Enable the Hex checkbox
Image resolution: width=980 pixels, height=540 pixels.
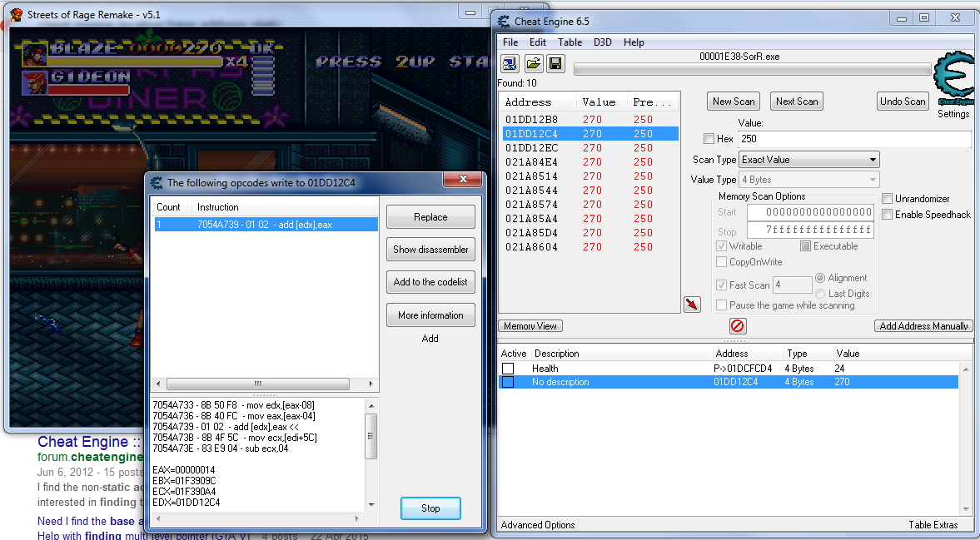click(709, 139)
